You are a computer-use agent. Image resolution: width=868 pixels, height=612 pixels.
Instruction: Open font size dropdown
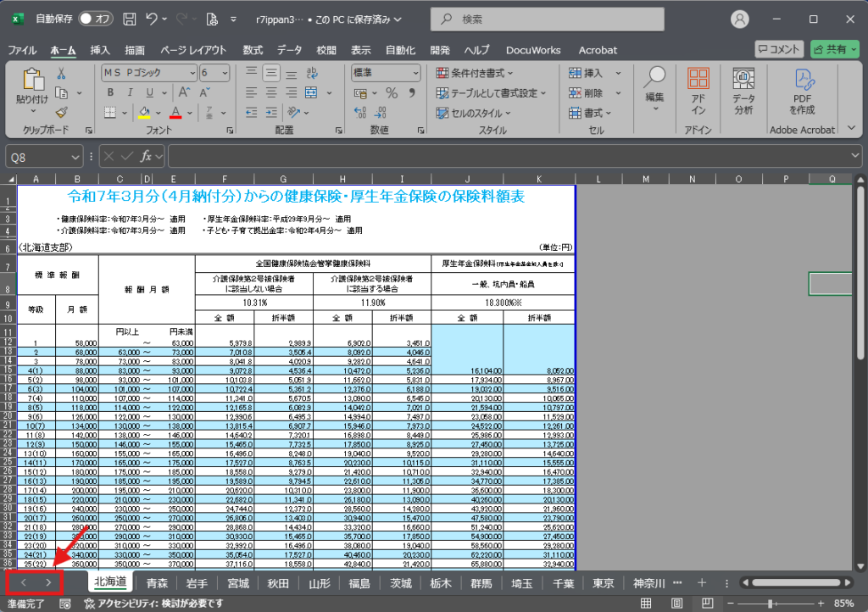[225, 73]
